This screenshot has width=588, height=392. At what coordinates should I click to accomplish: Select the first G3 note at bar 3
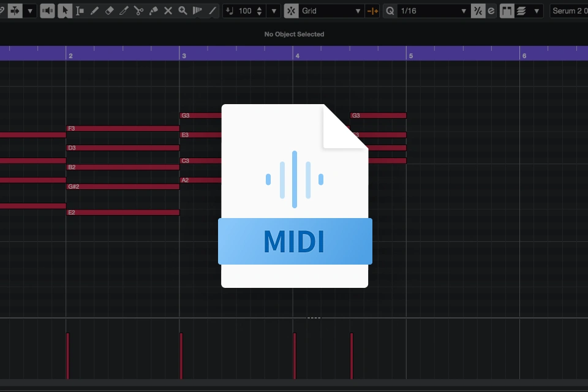pyautogui.click(x=201, y=116)
